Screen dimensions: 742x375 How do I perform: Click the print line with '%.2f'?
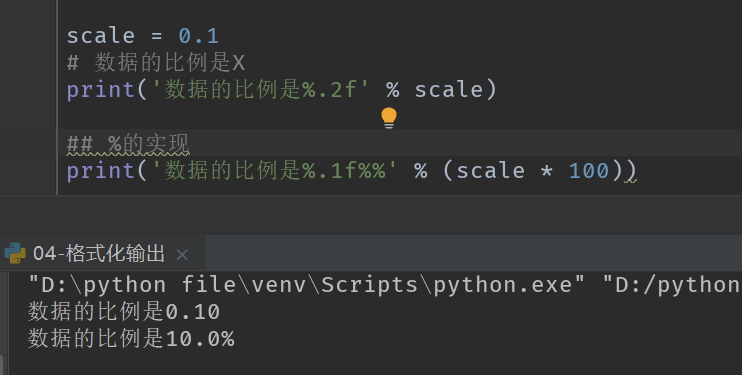[282, 89]
